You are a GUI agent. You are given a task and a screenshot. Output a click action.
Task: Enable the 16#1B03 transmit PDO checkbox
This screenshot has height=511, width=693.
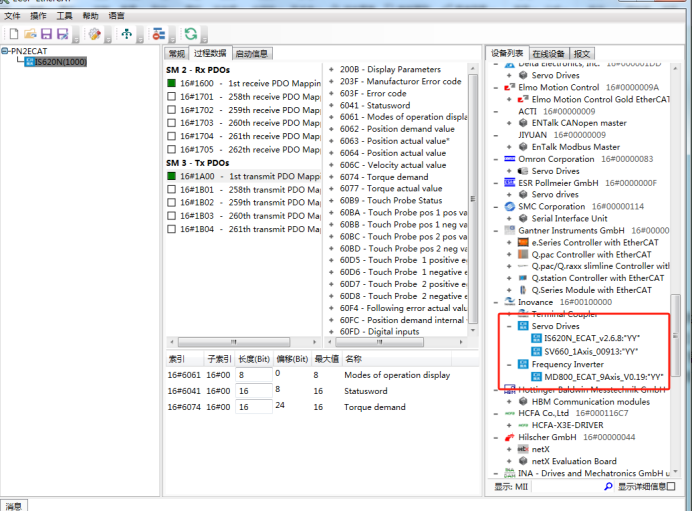pos(171,216)
